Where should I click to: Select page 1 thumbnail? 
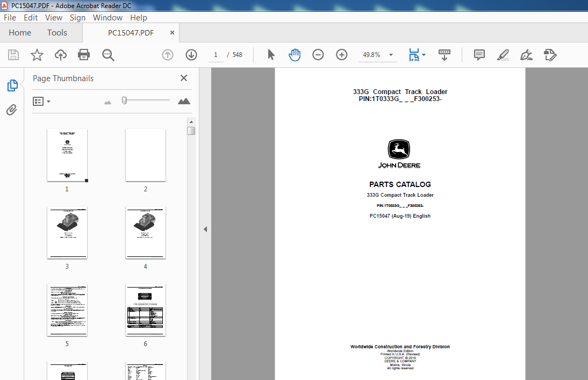[x=67, y=155]
